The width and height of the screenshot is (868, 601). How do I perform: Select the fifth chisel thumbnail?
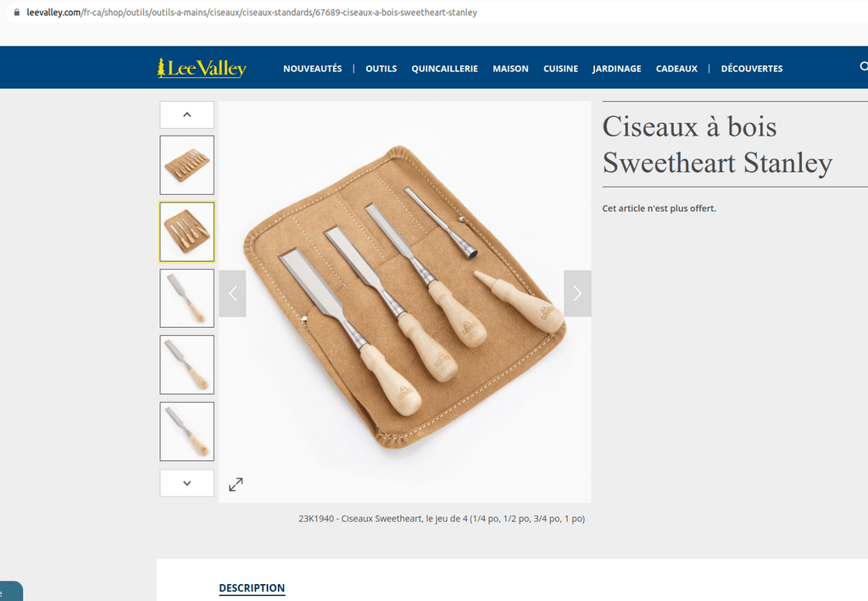187,431
